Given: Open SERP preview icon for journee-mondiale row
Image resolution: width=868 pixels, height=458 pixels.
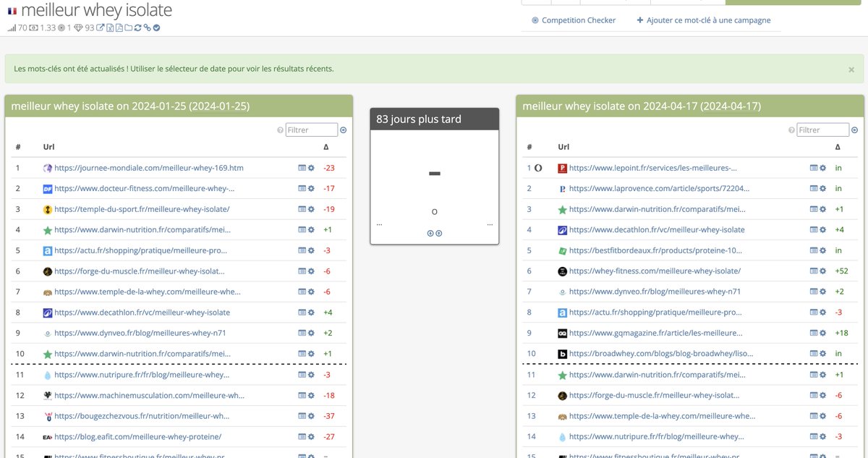Looking at the screenshot, I should point(302,168).
